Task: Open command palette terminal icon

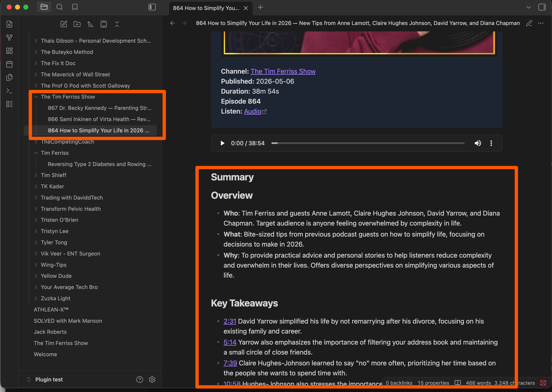Action: (9, 91)
